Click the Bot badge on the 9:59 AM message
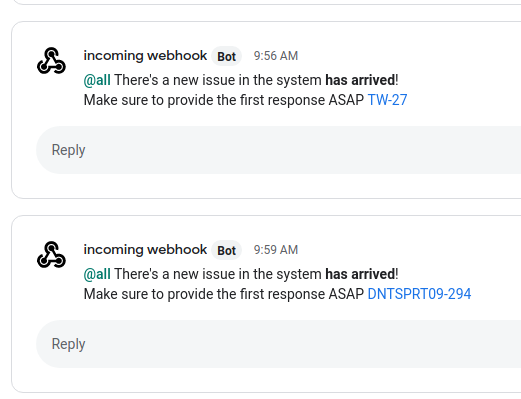 [227, 250]
